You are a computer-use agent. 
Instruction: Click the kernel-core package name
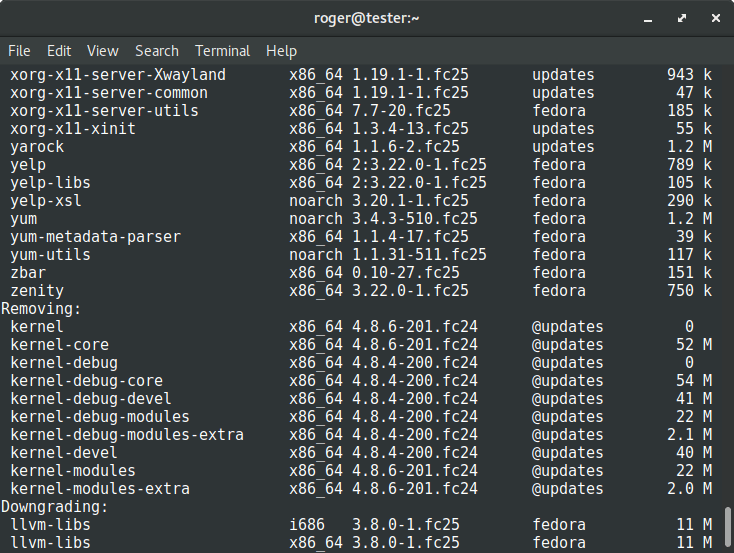point(59,345)
